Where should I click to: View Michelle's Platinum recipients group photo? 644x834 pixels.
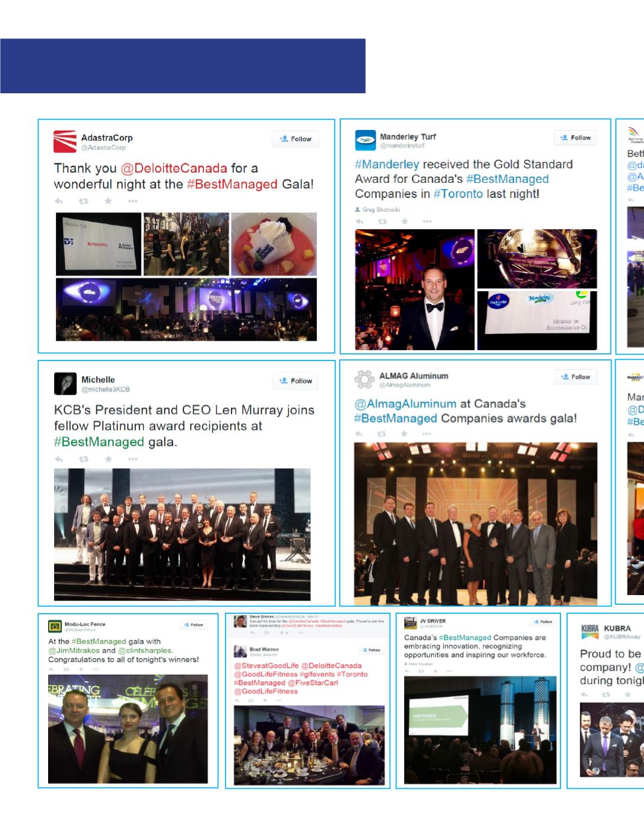[x=182, y=534]
